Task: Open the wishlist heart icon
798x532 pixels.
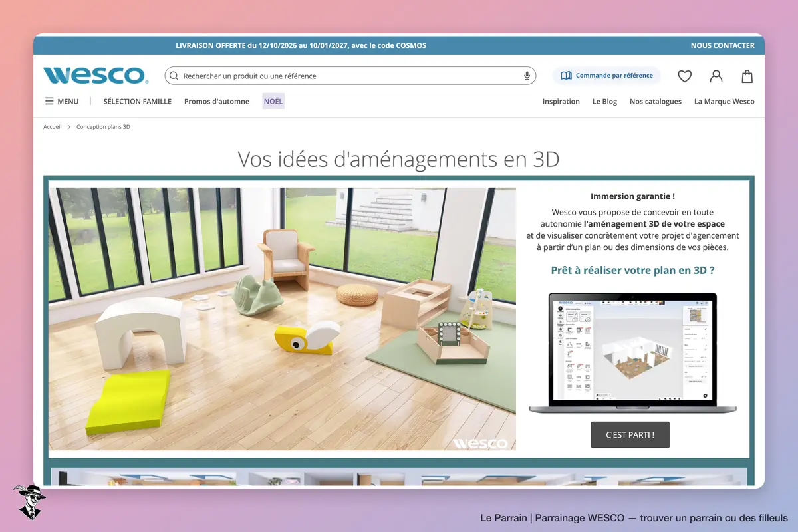Action: [684, 76]
